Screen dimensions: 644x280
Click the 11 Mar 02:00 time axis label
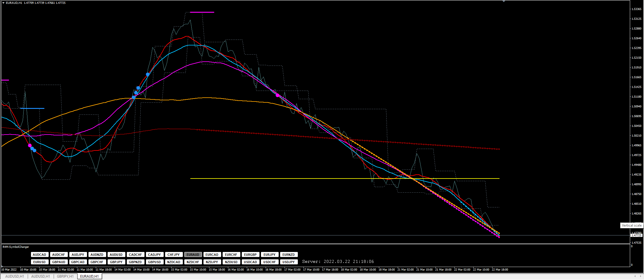tap(66, 270)
